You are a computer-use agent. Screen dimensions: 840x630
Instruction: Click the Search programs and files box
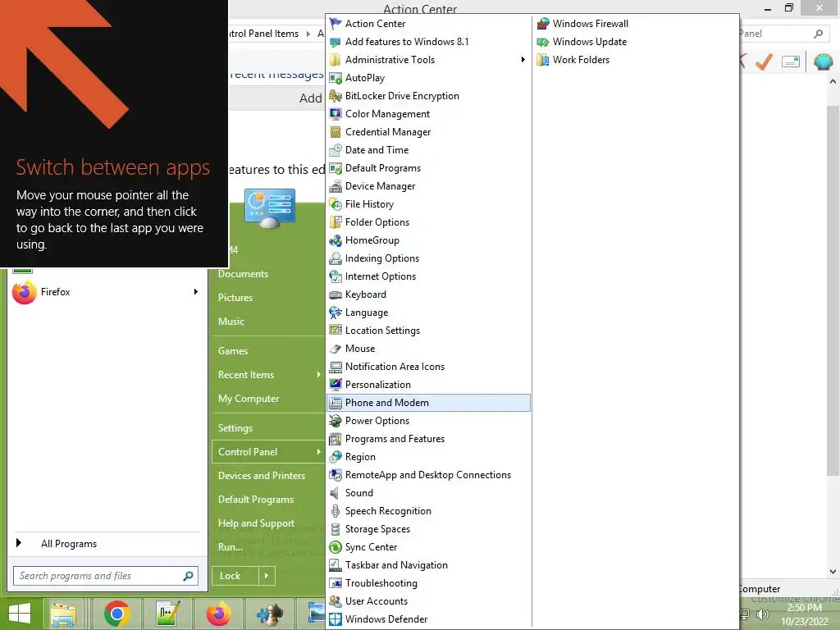(106, 576)
